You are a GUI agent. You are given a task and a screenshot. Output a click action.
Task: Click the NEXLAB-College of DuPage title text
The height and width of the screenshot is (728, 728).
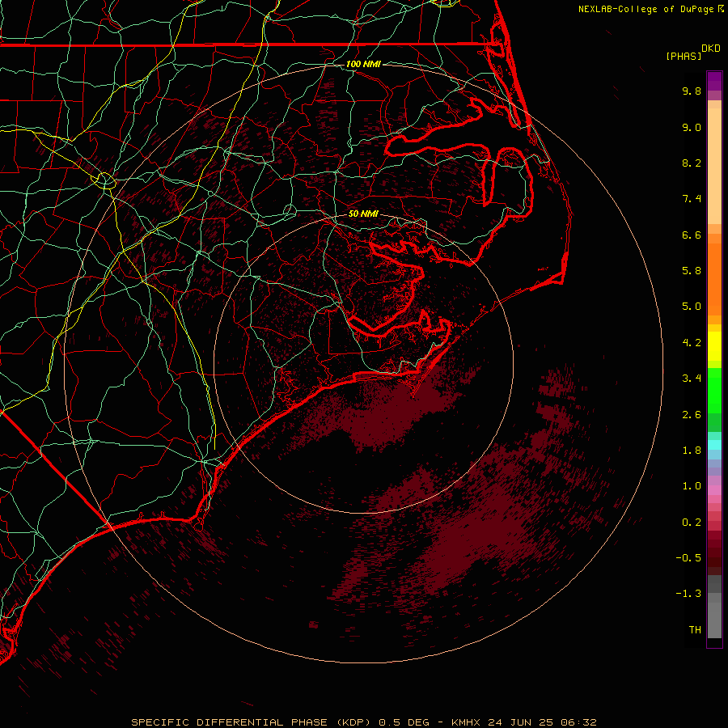[647, 9]
